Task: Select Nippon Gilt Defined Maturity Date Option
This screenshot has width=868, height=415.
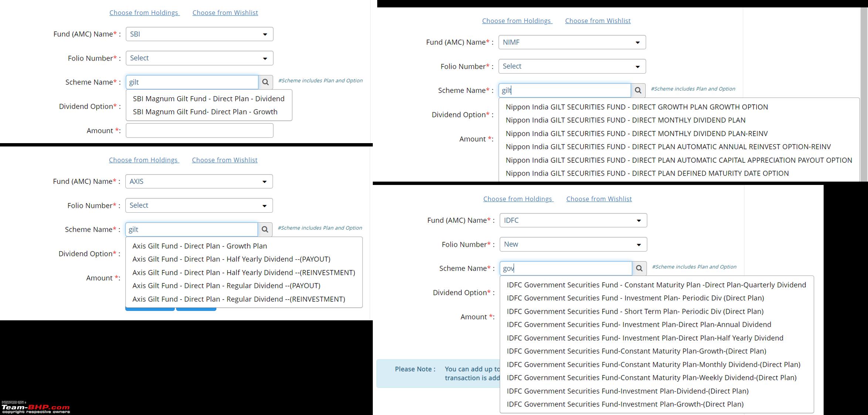Action: coord(679,173)
